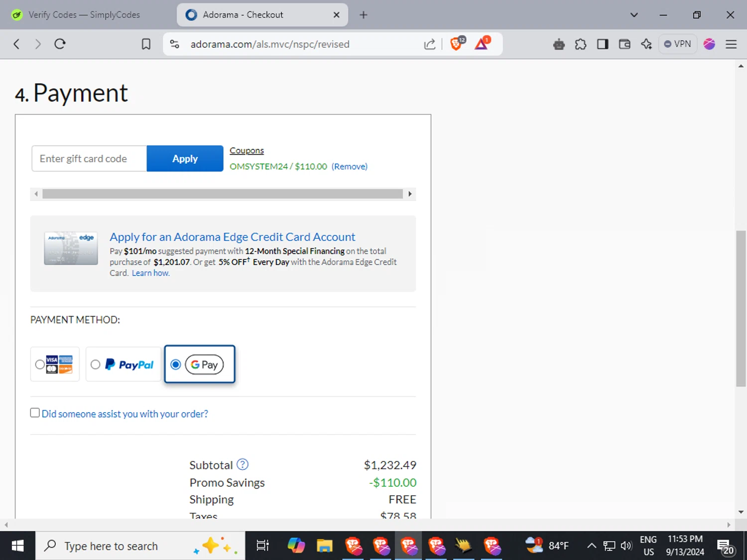Open the robot extension icon in toolbar
Screen dimensions: 747x560
point(559,44)
